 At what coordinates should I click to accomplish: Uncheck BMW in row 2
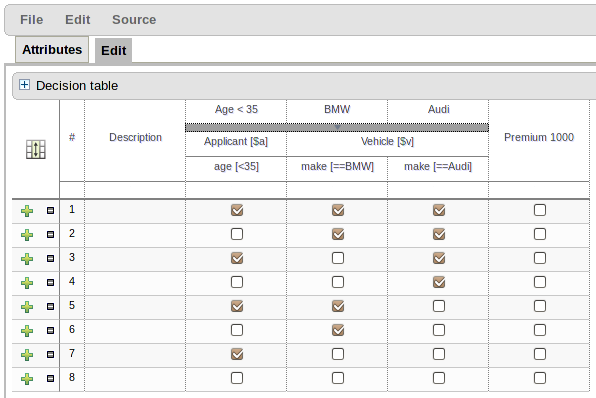coord(338,234)
